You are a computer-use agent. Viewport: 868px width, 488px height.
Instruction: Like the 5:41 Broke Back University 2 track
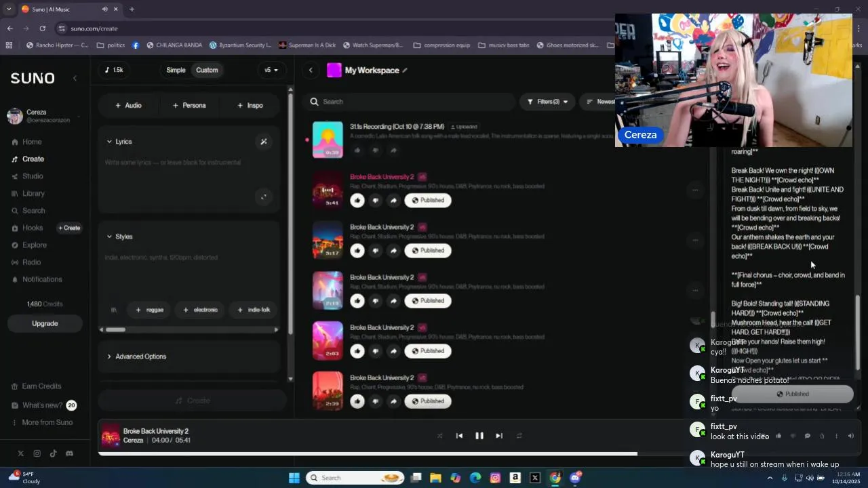(x=357, y=201)
